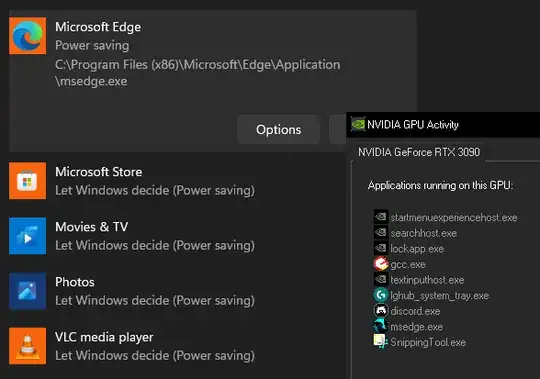Click 'Applications running on this GPU:' label
The width and height of the screenshot is (540, 379).
pyautogui.click(x=440, y=185)
